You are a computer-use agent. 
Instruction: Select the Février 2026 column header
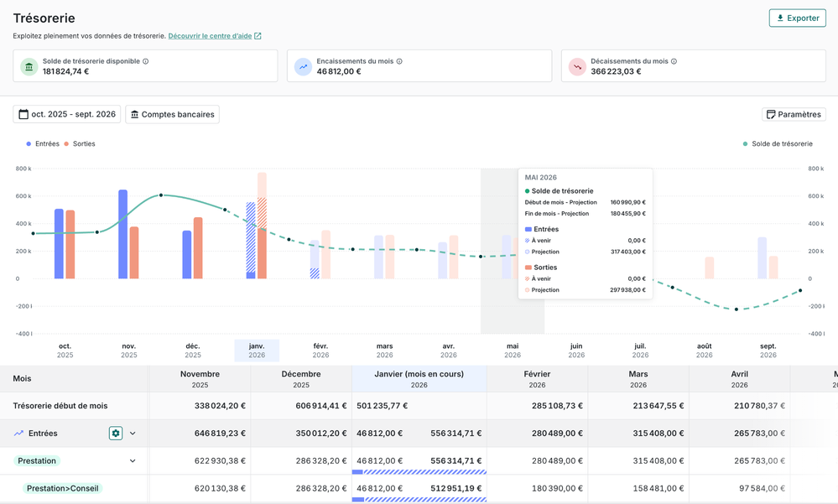(x=537, y=379)
